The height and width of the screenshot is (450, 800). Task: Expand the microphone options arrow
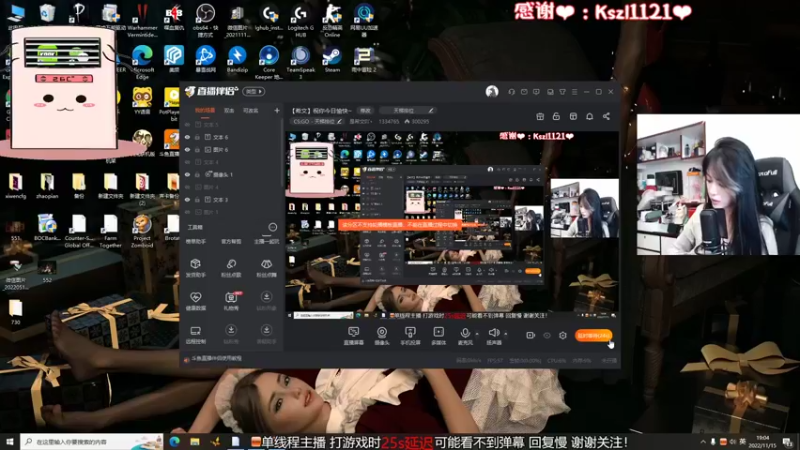(477, 334)
